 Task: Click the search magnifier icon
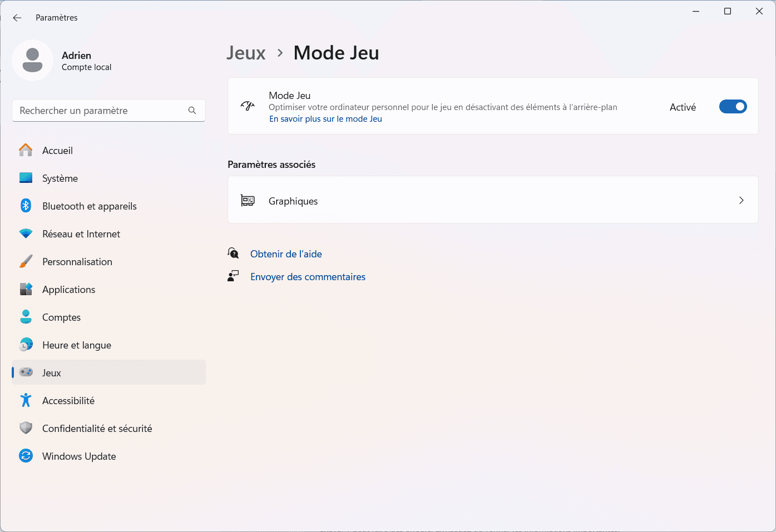click(192, 111)
